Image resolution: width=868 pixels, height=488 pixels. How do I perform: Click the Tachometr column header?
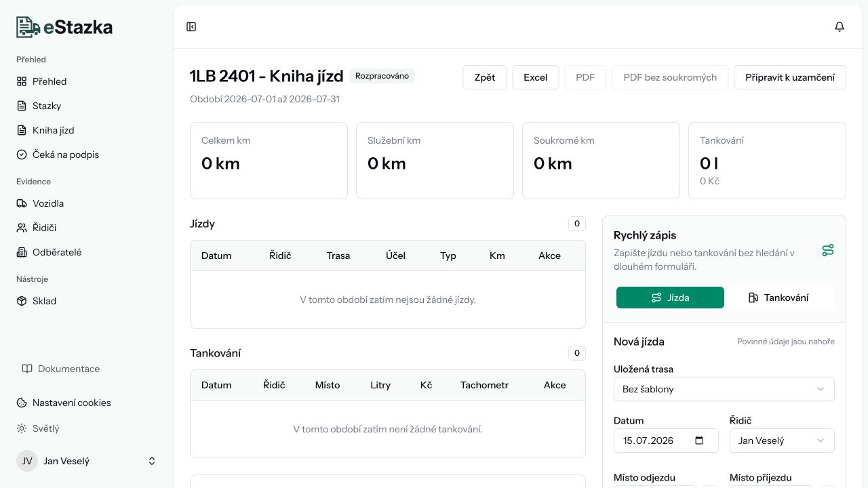(484, 385)
